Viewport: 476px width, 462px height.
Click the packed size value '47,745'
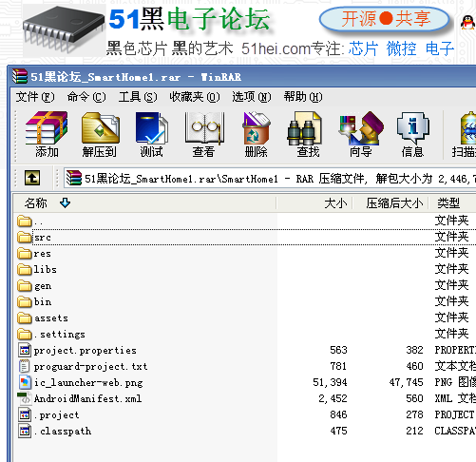tap(407, 382)
